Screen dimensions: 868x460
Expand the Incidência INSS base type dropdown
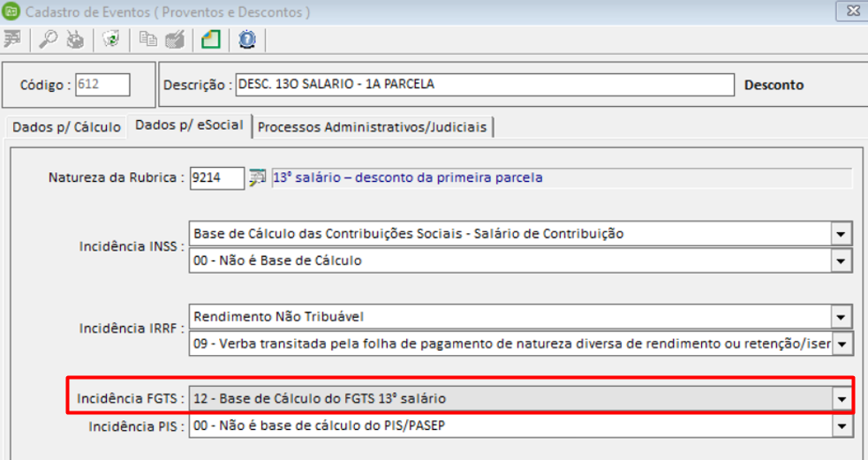point(842,234)
